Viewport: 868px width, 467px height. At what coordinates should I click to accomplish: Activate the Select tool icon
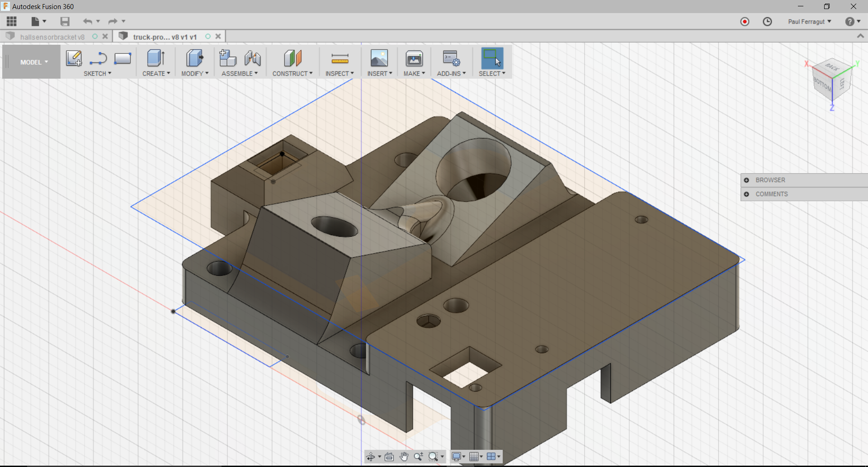click(x=492, y=58)
